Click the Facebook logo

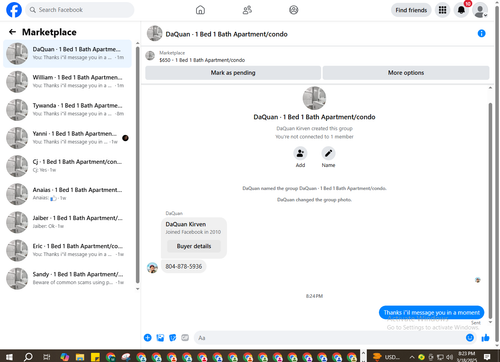pyautogui.click(x=14, y=10)
